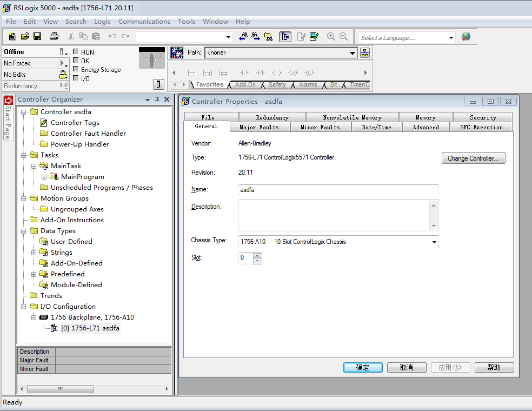Expand the Strings data type node
Screen dimensions: 532x411
tap(34, 253)
